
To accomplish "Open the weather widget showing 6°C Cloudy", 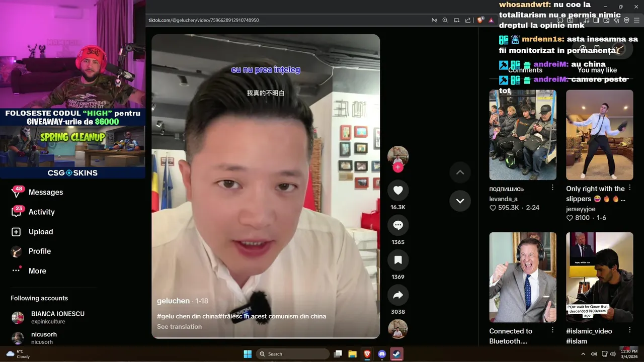I will pyautogui.click(x=18, y=354).
